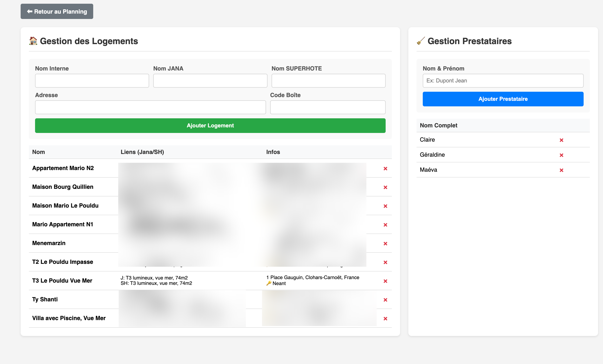
Task: Click the Nom & Prénom input field
Action: pyautogui.click(x=503, y=80)
